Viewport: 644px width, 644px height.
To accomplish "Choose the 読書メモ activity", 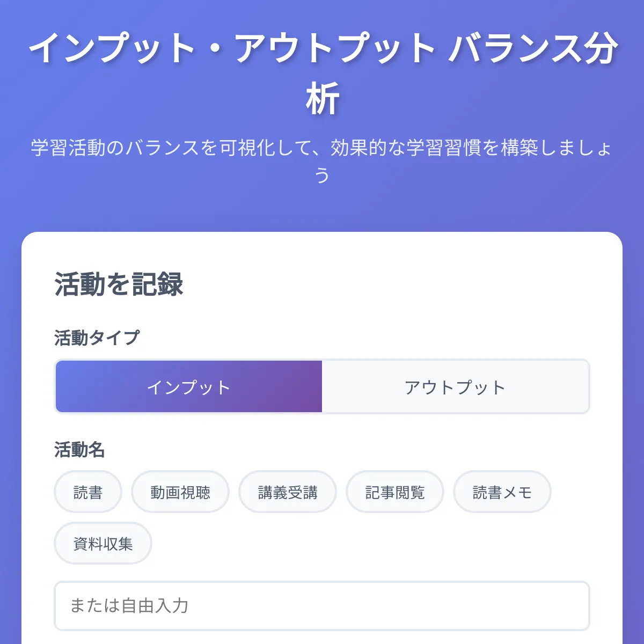I will coord(502,491).
